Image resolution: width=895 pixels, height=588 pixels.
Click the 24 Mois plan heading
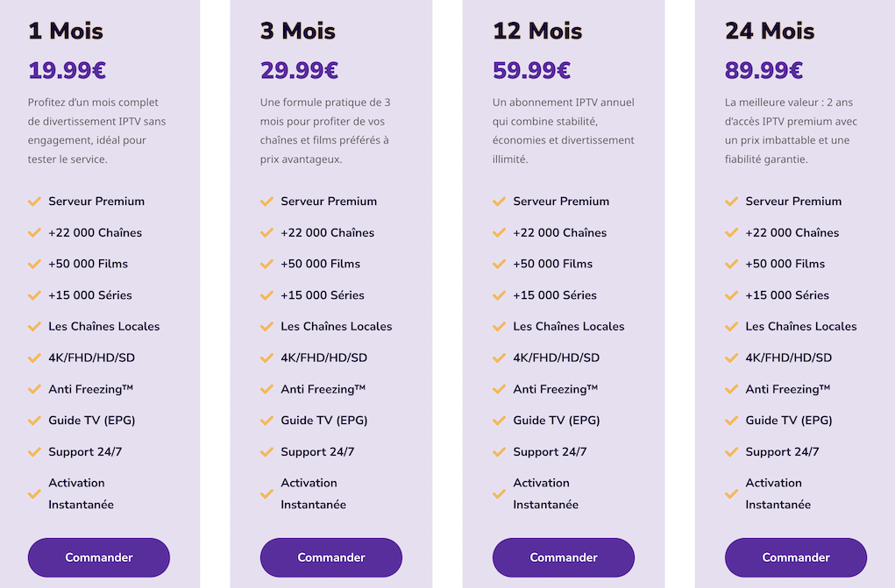pyautogui.click(x=769, y=31)
